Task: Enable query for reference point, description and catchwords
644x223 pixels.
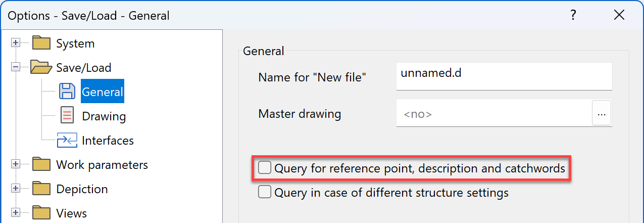Action: tap(265, 168)
